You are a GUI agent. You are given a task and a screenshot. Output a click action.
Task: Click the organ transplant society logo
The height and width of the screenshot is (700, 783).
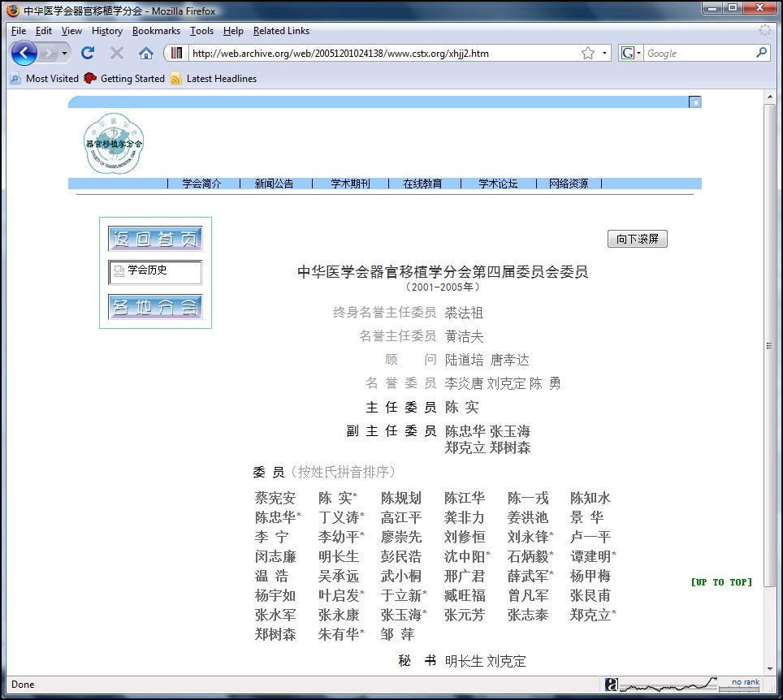(114, 144)
